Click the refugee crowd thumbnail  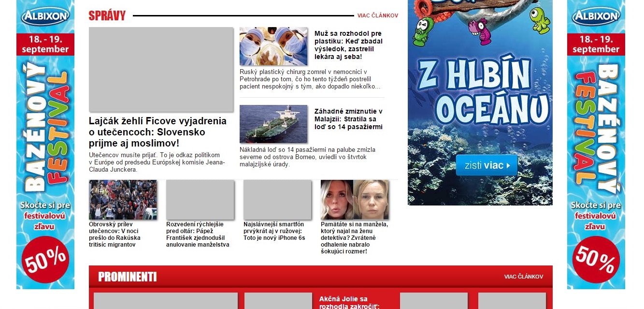pos(123,200)
